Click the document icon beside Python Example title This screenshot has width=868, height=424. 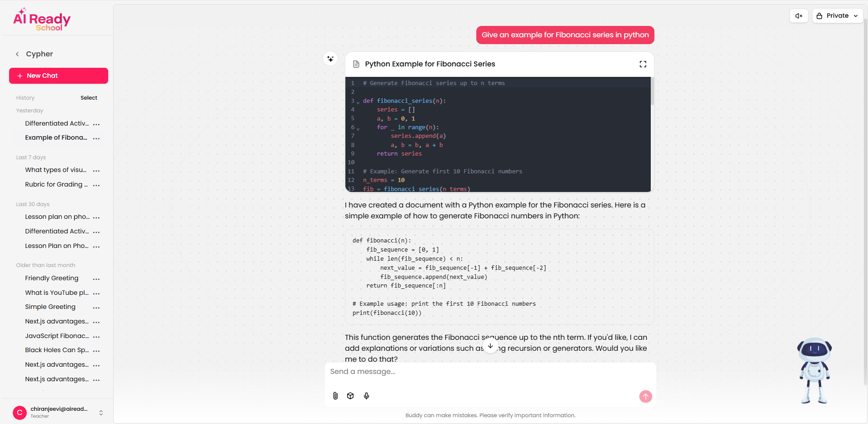coord(356,64)
